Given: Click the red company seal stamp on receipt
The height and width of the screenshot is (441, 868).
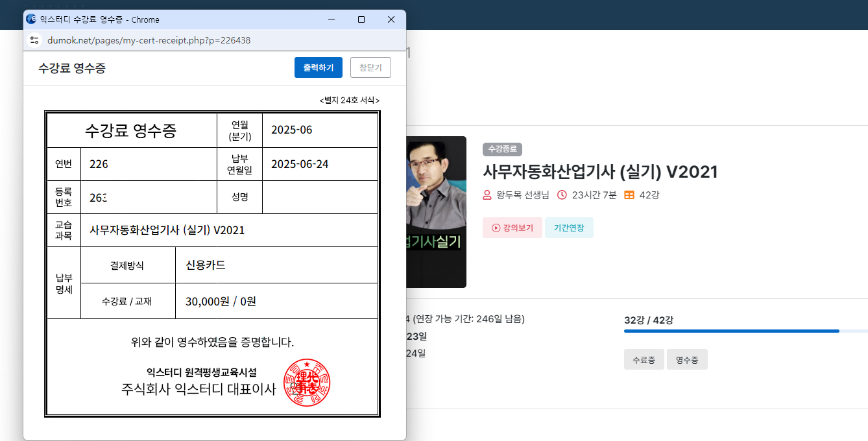Looking at the screenshot, I should [x=307, y=383].
